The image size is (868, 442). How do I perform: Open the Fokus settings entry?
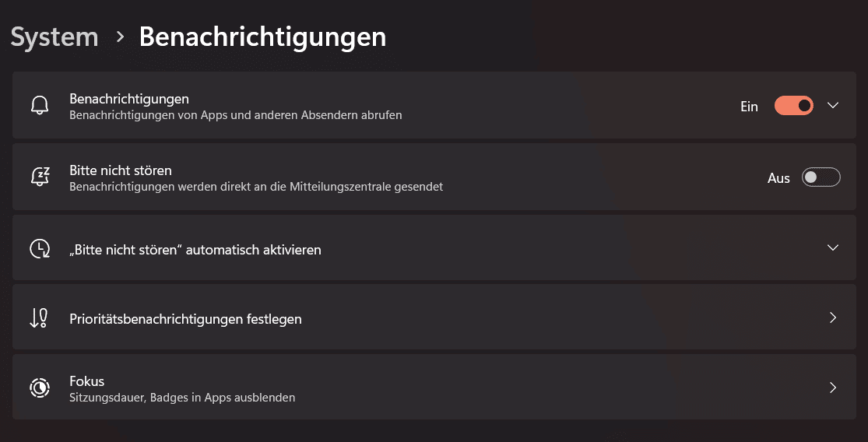(x=86, y=381)
